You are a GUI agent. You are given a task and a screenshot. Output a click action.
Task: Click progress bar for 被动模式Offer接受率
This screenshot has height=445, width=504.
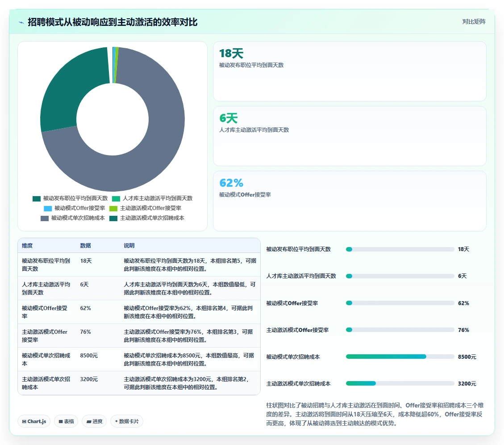[400, 303]
